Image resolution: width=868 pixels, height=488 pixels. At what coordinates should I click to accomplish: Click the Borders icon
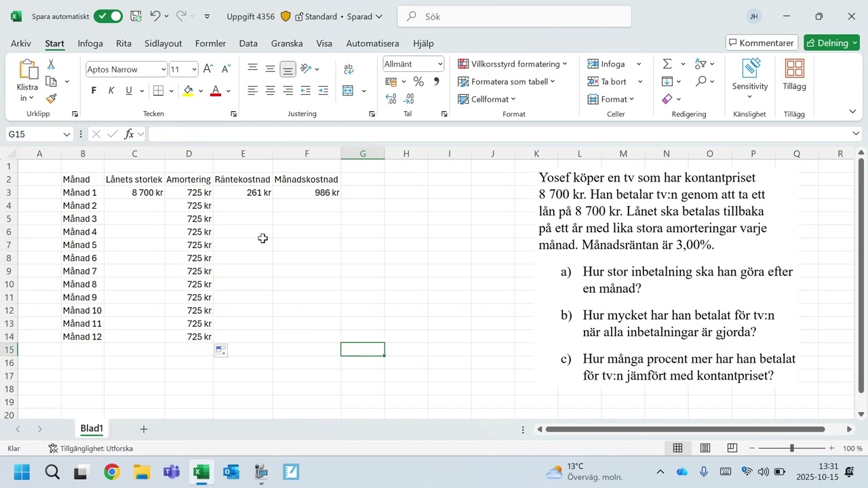(x=158, y=91)
